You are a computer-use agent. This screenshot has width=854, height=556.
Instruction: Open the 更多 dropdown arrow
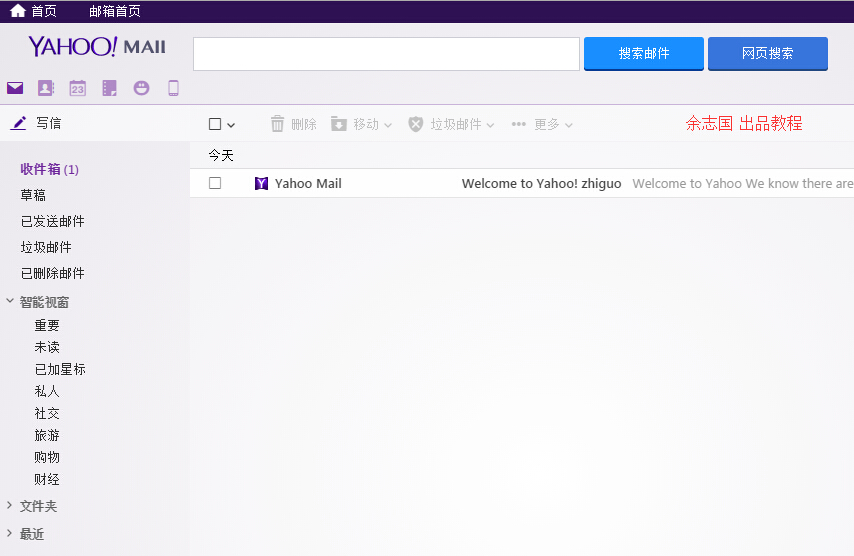pyautogui.click(x=569, y=125)
